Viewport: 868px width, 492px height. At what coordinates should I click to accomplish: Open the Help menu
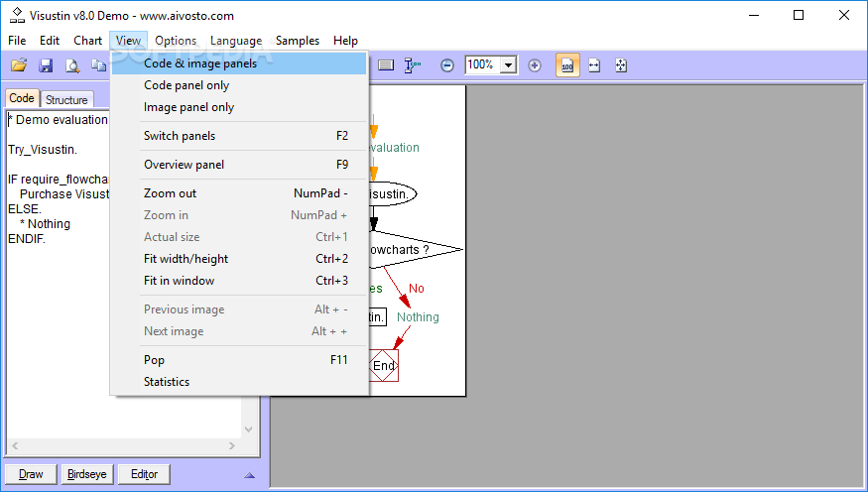coord(345,41)
